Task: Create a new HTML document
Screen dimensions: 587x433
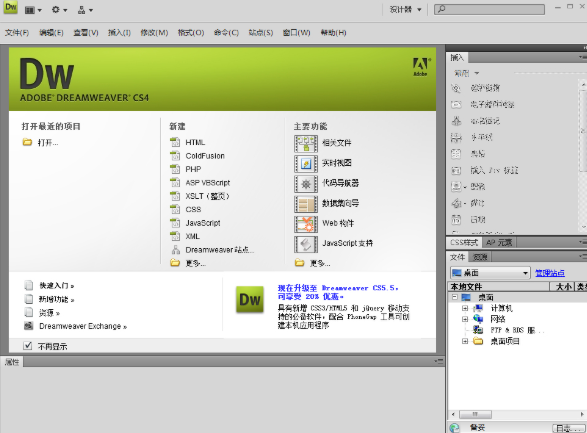Action: (x=188, y=142)
